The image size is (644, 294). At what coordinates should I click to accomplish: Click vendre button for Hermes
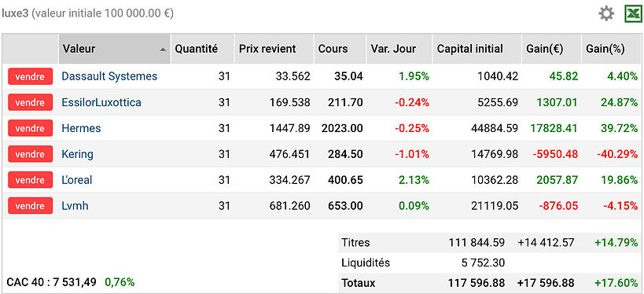[30, 128]
